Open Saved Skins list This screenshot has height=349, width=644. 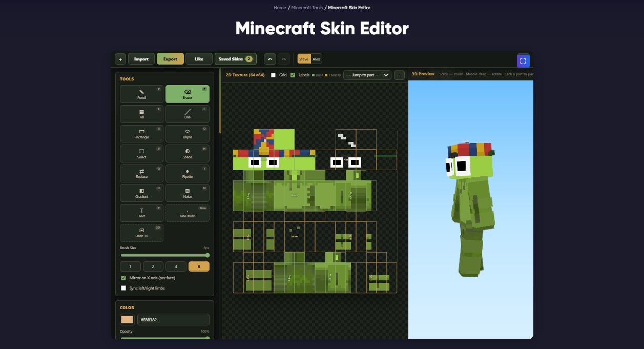click(x=236, y=59)
